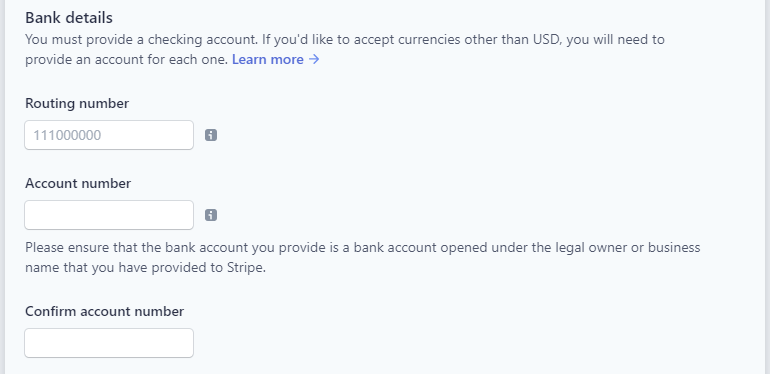
Task: Click the arrow icon after Learn more
Action: pos(314,59)
